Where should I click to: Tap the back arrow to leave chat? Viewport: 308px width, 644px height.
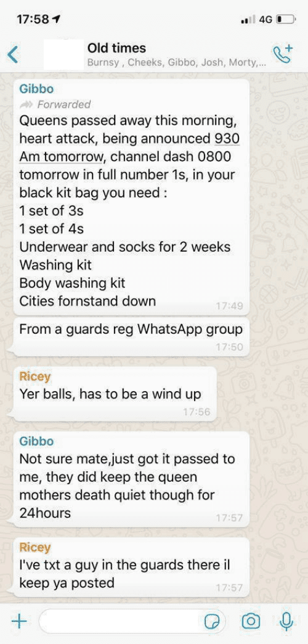(x=13, y=55)
